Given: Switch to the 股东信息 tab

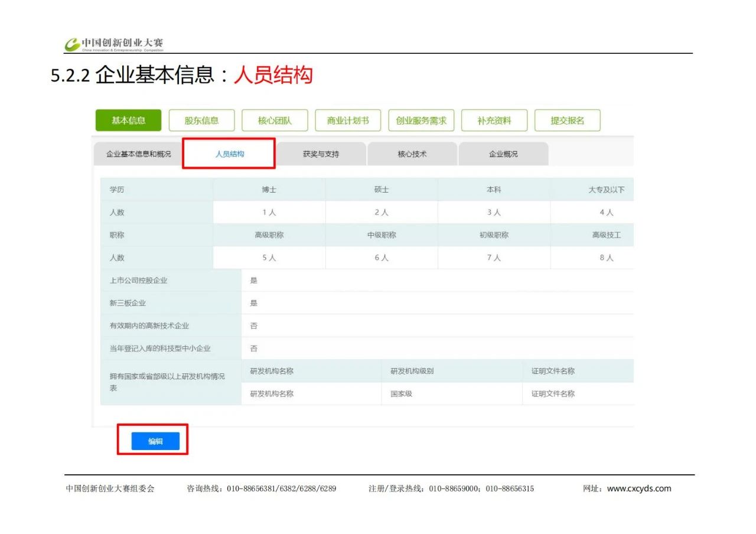Looking at the screenshot, I should tap(201, 121).
